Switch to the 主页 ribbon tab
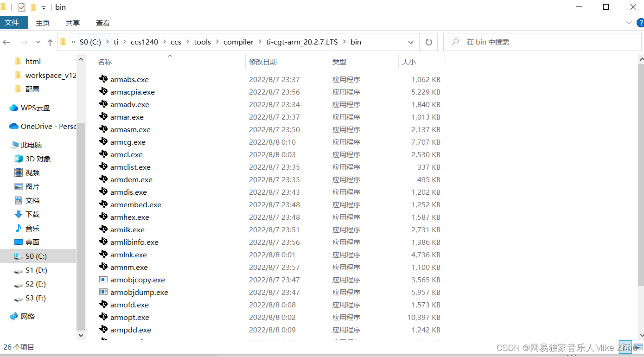The image size is (644, 357). coord(43,23)
